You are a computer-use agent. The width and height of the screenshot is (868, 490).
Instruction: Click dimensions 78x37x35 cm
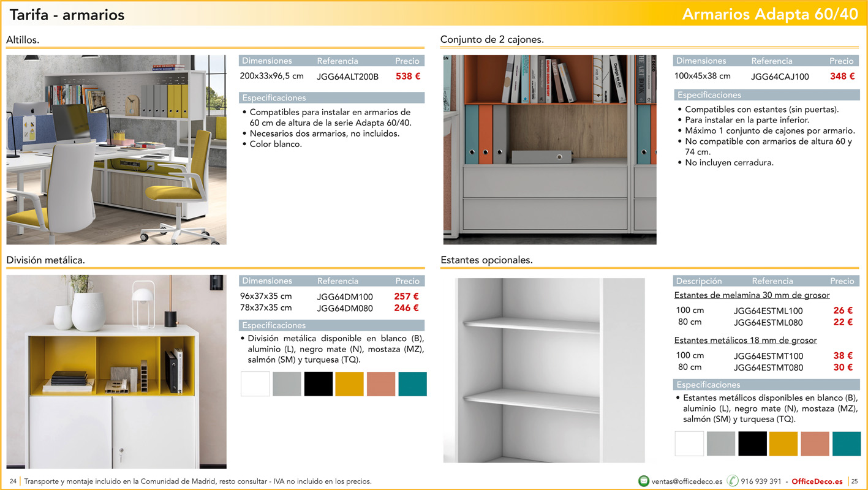(266, 307)
